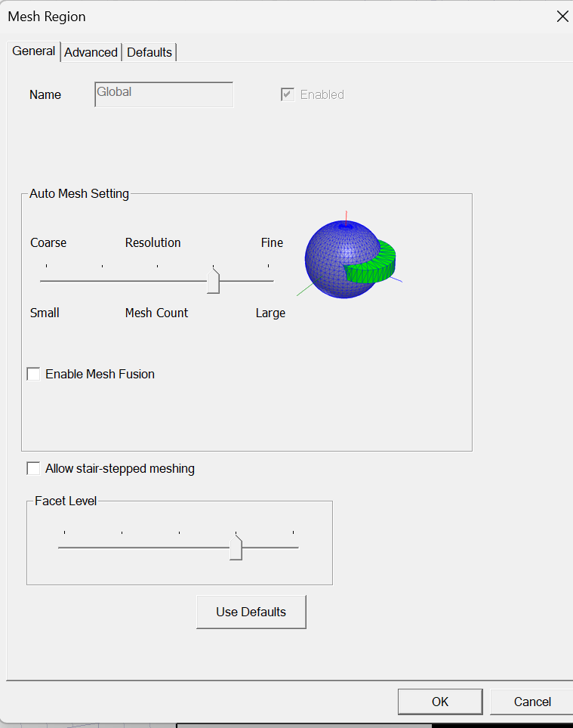Confirm with the OK button
Screen dimensions: 573x728
[440, 702]
